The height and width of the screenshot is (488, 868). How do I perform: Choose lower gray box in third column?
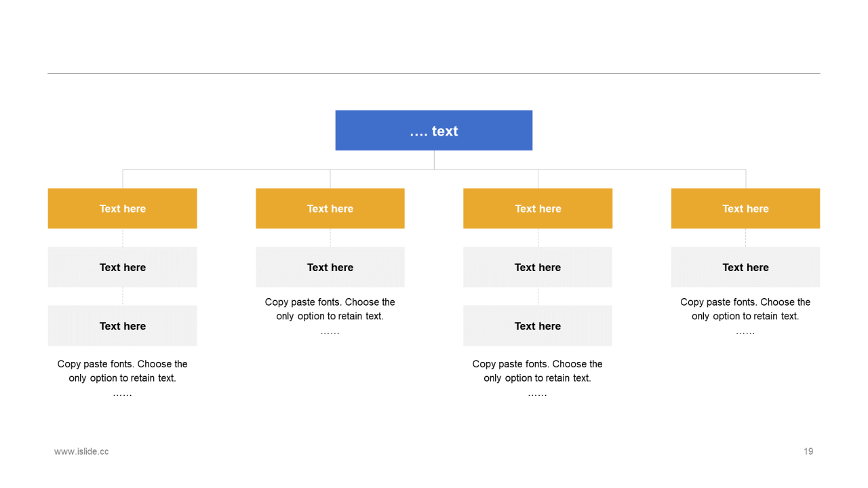tap(538, 325)
